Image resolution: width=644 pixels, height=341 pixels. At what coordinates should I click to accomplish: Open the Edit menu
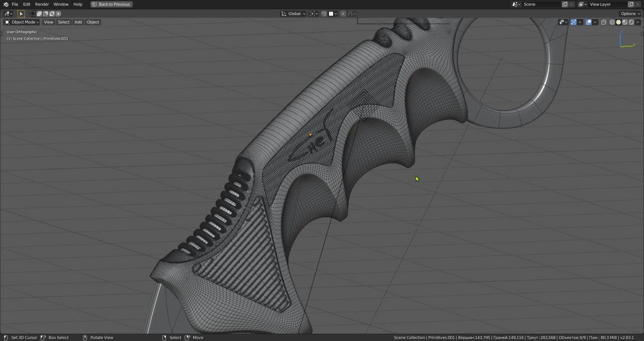click(27, 4)
